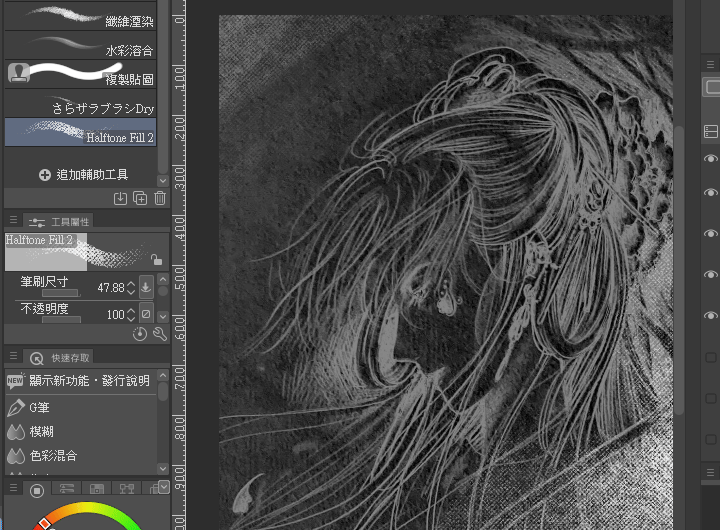
Task: Click the quick access list up arrow
Action: 163,376
